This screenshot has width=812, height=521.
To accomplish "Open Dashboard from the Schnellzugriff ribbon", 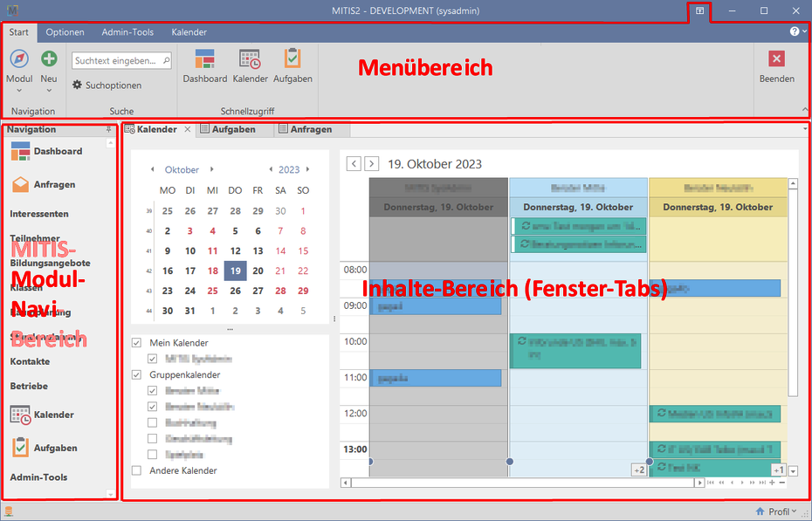I will pos(204,60).
